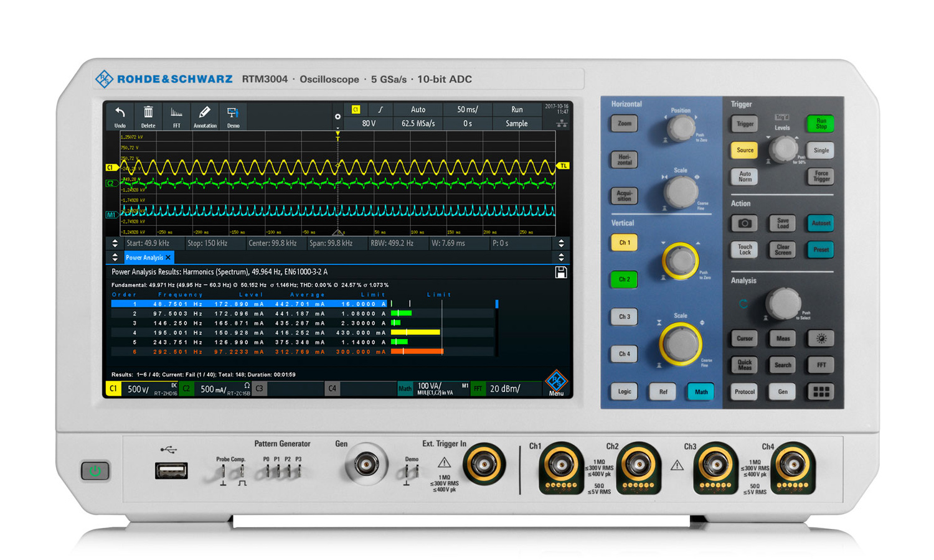Select the M1 math waveform marker

[x=111, y=215]
